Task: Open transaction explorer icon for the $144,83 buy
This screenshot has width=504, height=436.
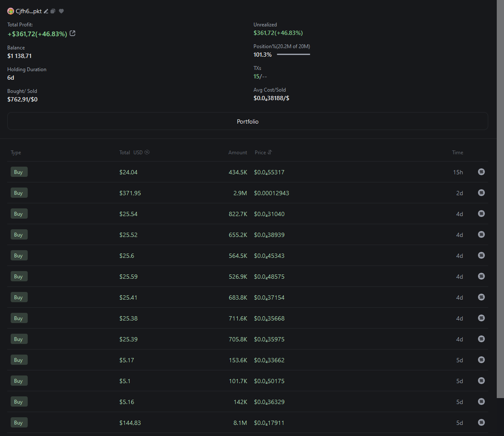Action: point(481,422)
